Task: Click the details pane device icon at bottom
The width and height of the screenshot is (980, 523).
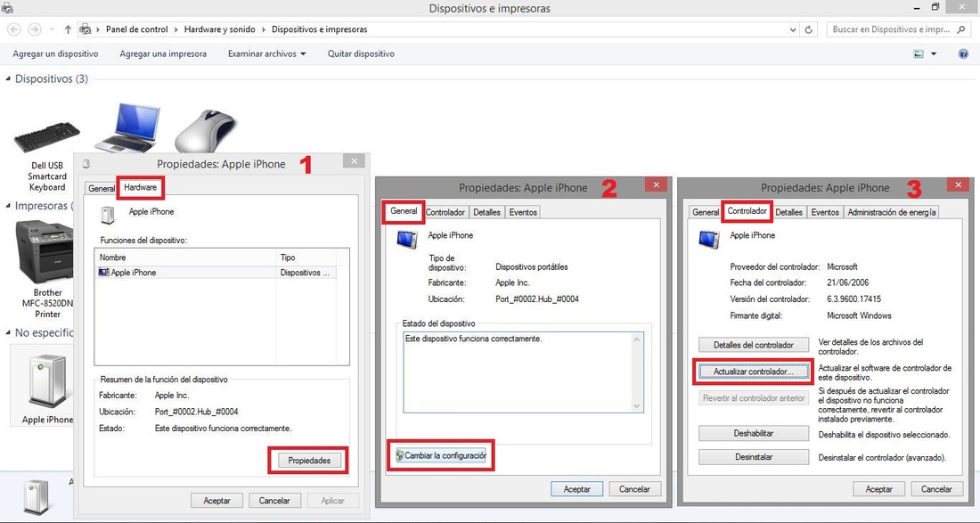Action: [37, 497]
